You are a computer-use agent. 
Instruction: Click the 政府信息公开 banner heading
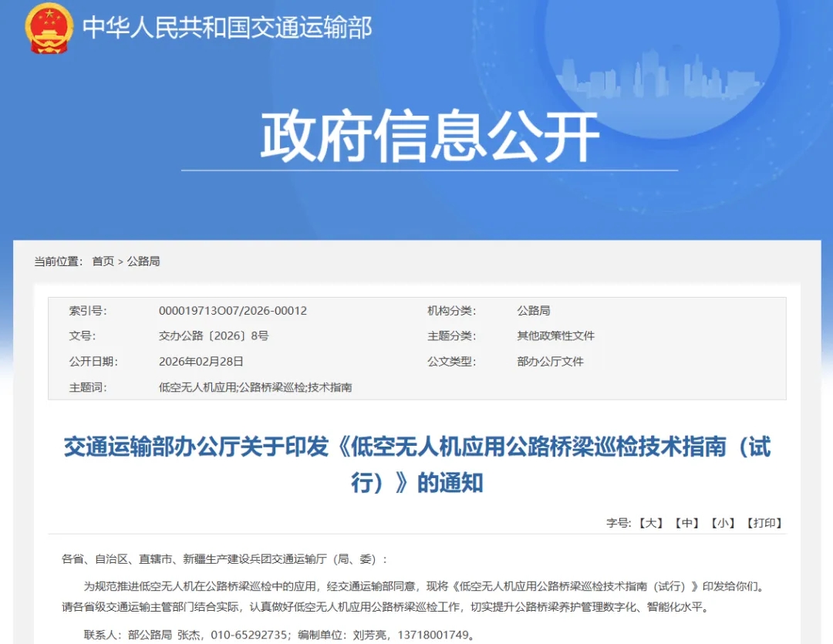(430, 137)
